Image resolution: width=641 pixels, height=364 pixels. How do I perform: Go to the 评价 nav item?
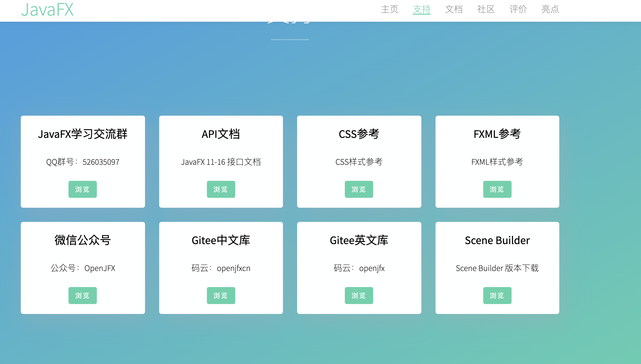pos(518,9)
